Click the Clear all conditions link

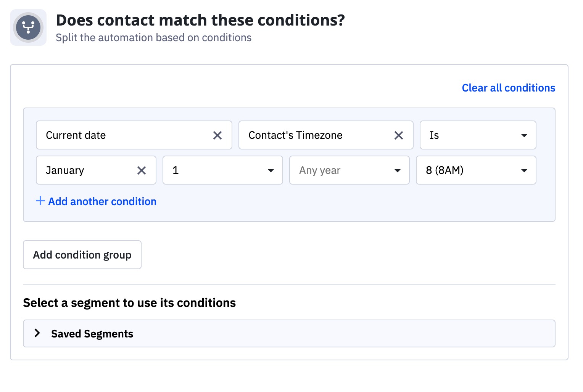(508, 88)
